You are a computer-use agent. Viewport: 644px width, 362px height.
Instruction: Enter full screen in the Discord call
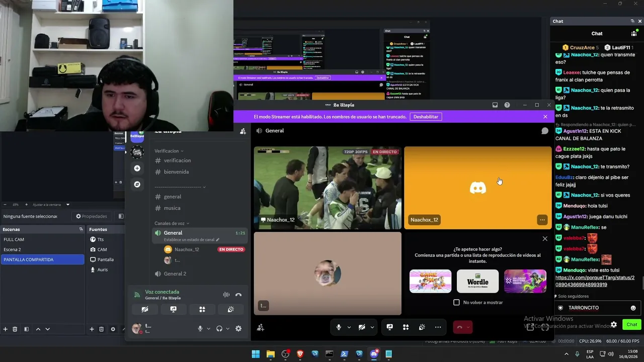coord(545,327)
